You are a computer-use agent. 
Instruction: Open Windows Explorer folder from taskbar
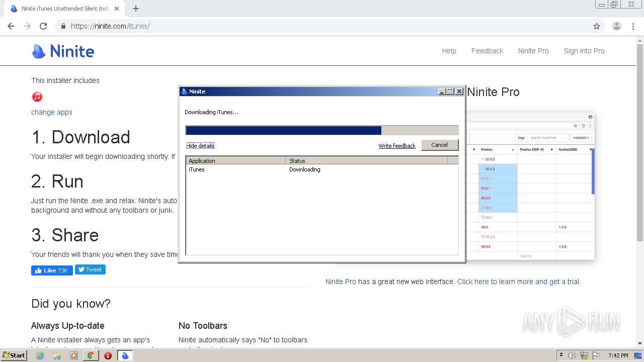tap(57, 355)
